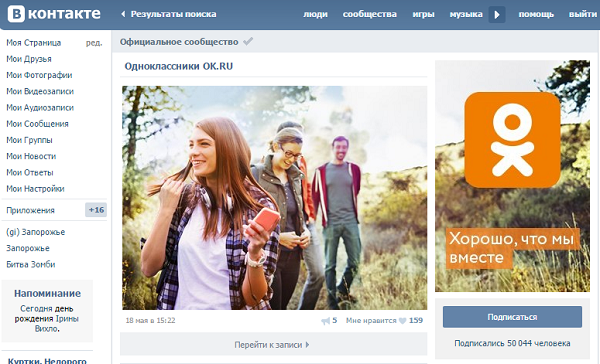Open Битва Зомби app
Viewport: 600px width, 364px height.
(x=31, y=264)
